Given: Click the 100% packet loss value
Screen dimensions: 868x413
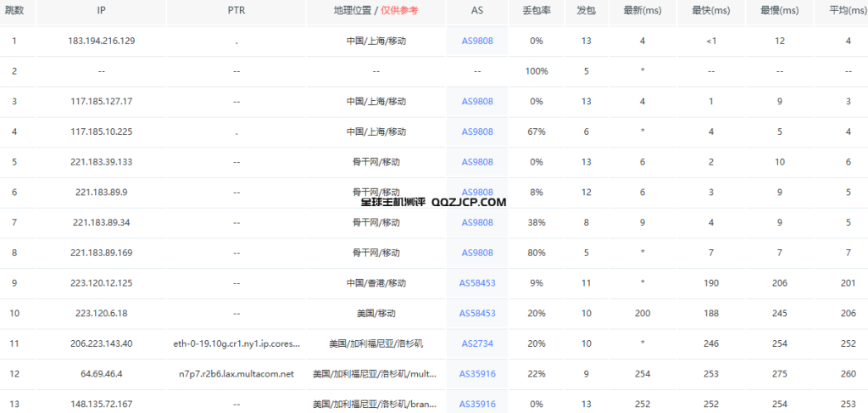Looking at the screenshot, I should [x=536, y=71].
